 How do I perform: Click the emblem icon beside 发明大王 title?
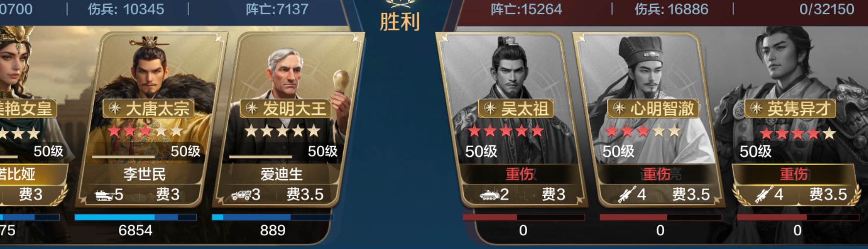point(252,108)
